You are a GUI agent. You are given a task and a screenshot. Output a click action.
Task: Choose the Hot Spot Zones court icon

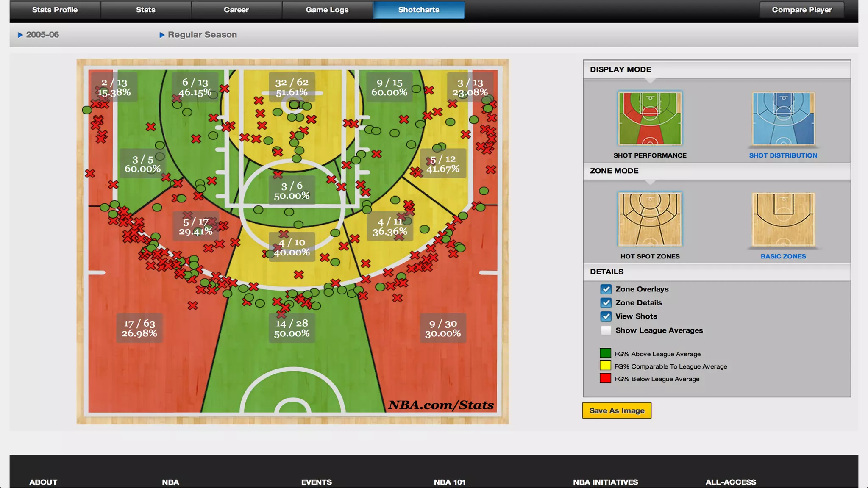[x=650, y=219]
